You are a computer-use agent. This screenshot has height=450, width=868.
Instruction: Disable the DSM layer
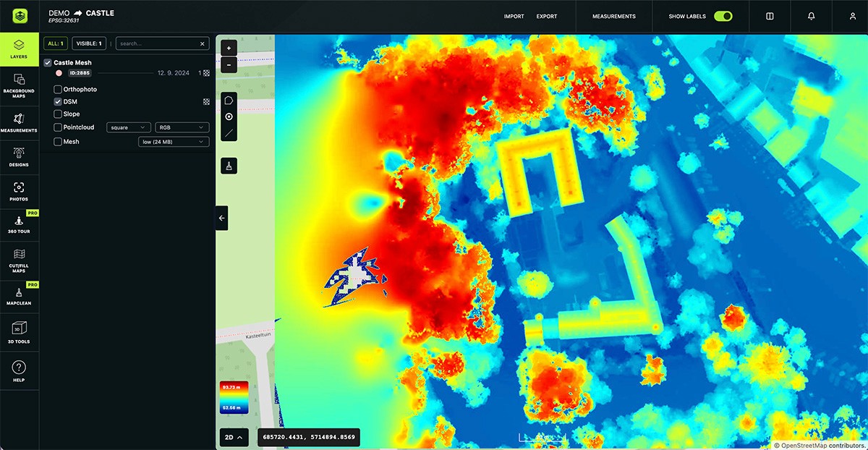tap(57, 101)
